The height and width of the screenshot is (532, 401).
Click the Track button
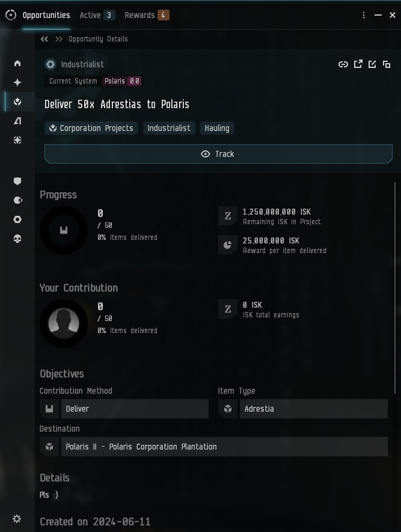(x=218, y=154)
